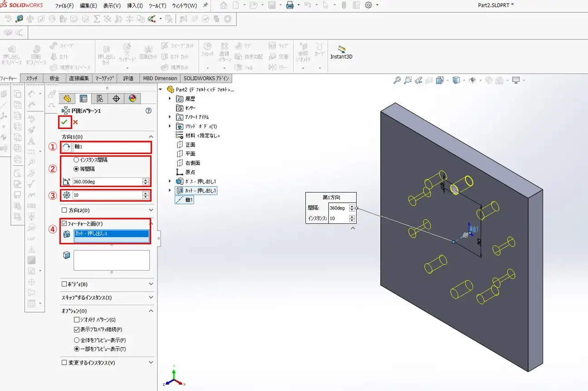Viewport: 588px width, 391px height.
Task: Select the インスタンス間隔 radio button
Action: 76,160
